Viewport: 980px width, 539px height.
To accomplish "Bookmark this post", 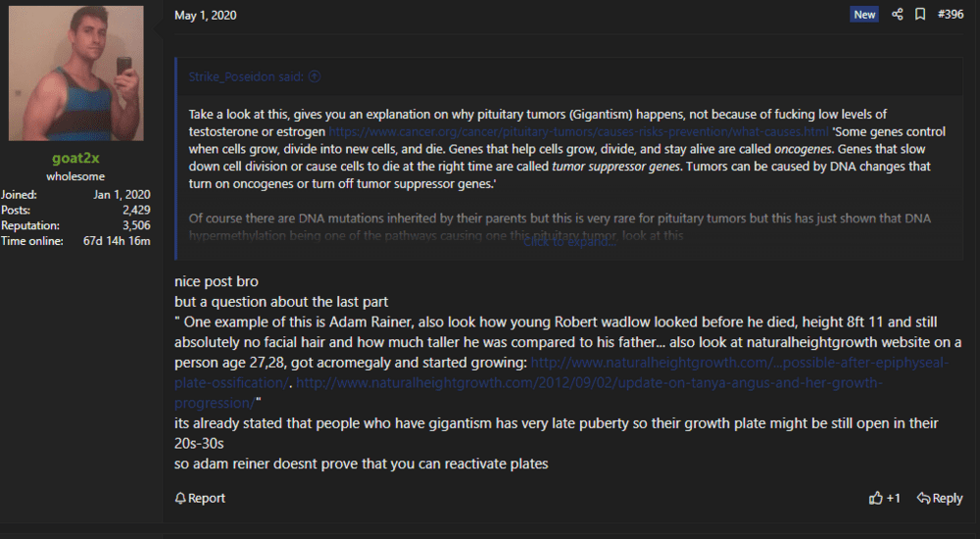I will (920, 15).
